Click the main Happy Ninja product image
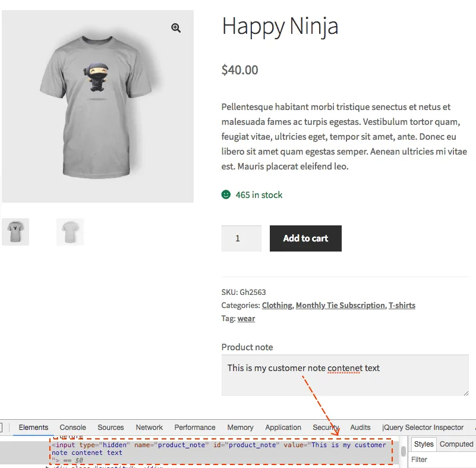The width and height of the screenshot is (476, 468). pos(97,107)
